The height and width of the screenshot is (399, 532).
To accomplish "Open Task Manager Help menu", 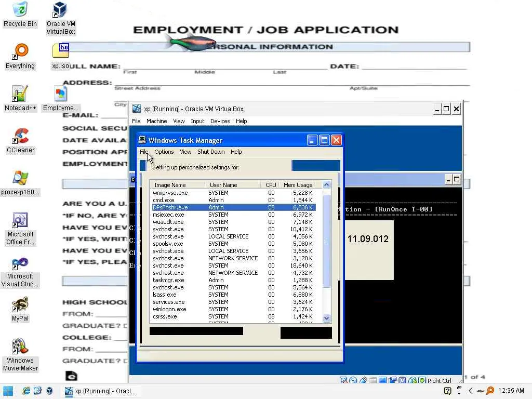I will [236, 152].
